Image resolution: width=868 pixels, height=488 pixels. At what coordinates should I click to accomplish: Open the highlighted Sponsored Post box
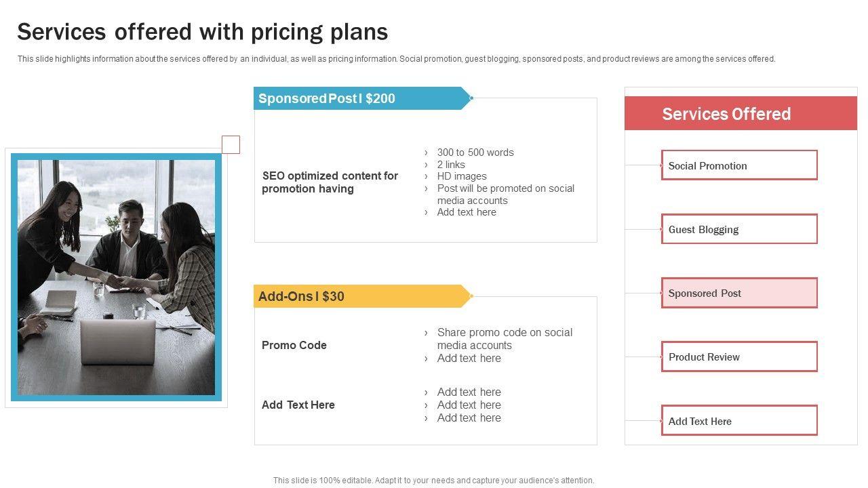pos(739,293)
